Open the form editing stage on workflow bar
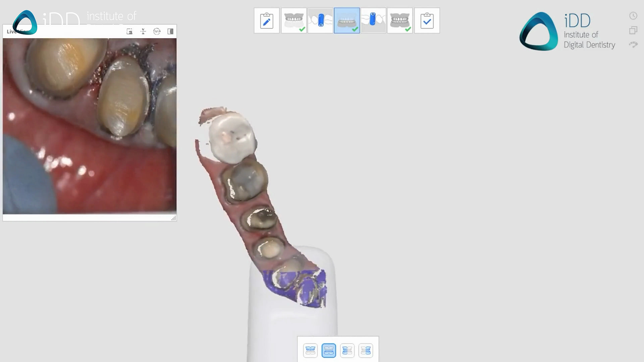This screenshot has height=362, width=644. click(x=267, y=20)
